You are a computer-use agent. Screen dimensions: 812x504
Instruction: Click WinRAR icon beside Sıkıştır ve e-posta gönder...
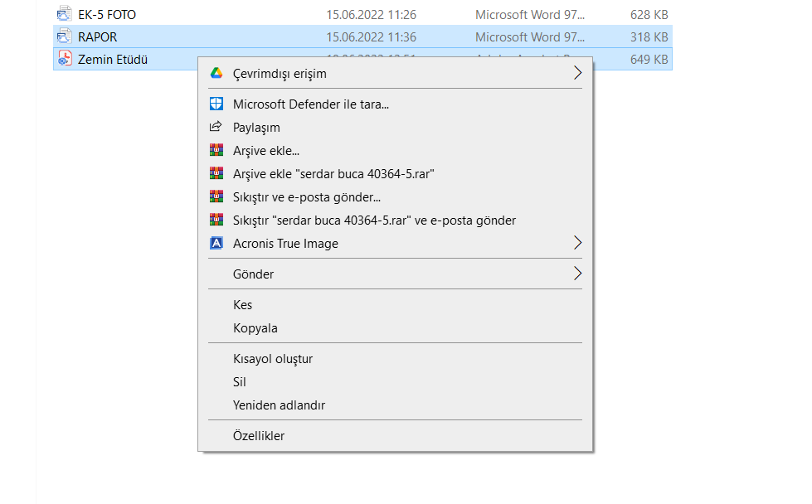[x=216, y=196]
